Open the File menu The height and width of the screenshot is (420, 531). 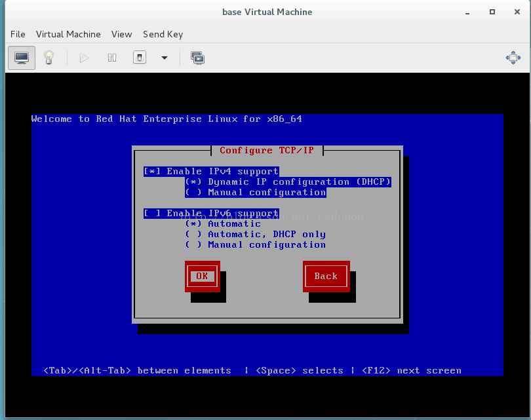click(x=18, y=34)
